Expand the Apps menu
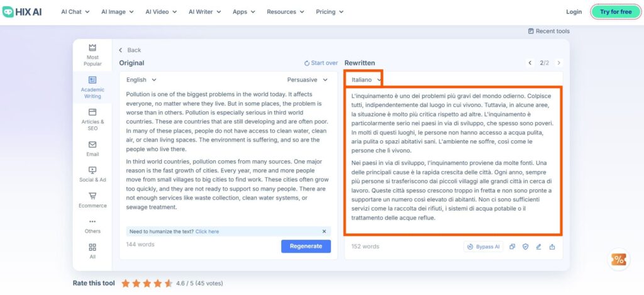 (x=243, y=11)
